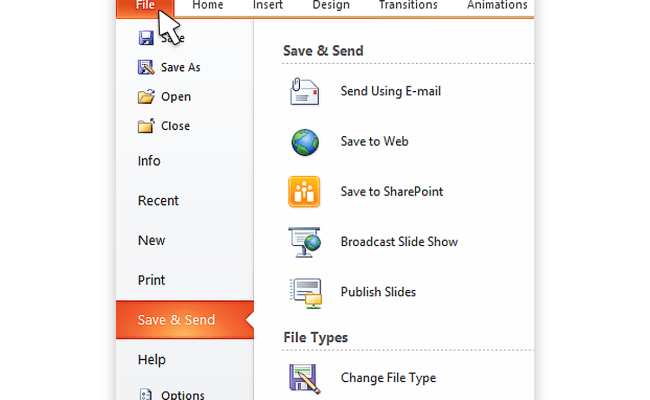
Task: Click the Send Using E-mail envelope icon
Action: tap(304, 91)
